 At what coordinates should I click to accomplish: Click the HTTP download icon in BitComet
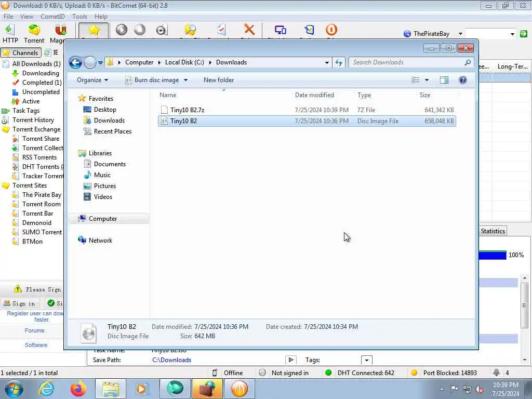point(10,34)
